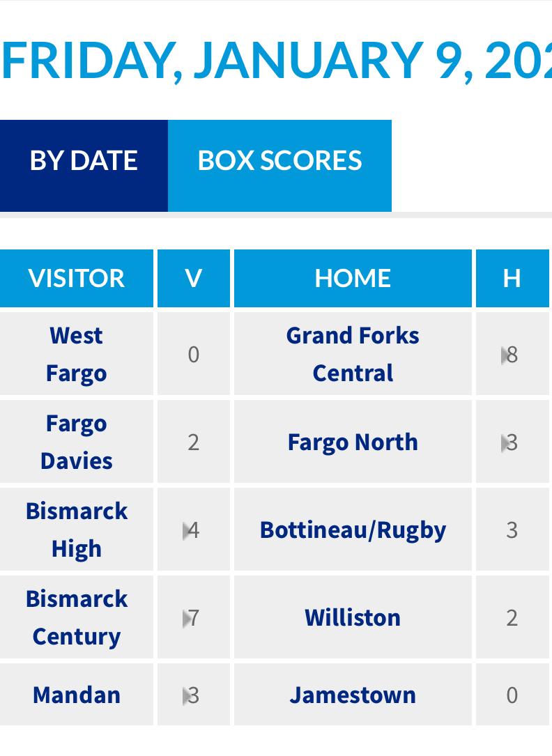Select the Fargo Davies team link
Image resolution: width=552 pixels, height=756 pixels.
click(76, 442)
